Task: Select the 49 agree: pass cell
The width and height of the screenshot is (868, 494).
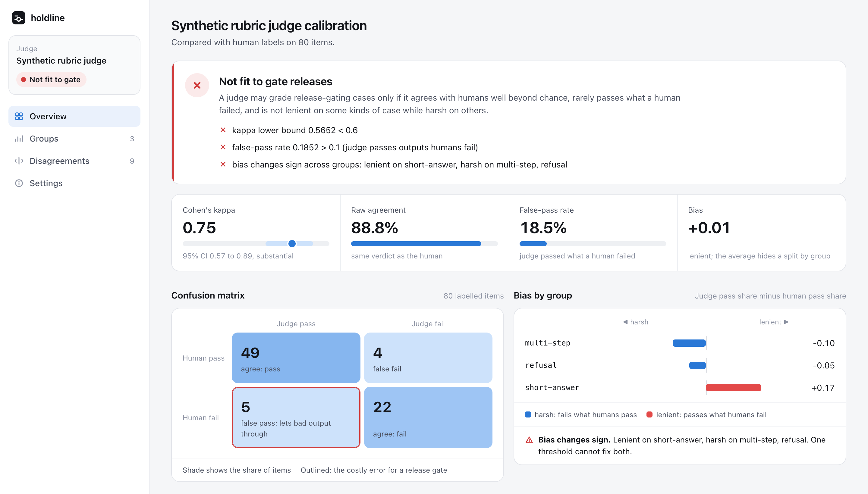Action: point(296,358)
